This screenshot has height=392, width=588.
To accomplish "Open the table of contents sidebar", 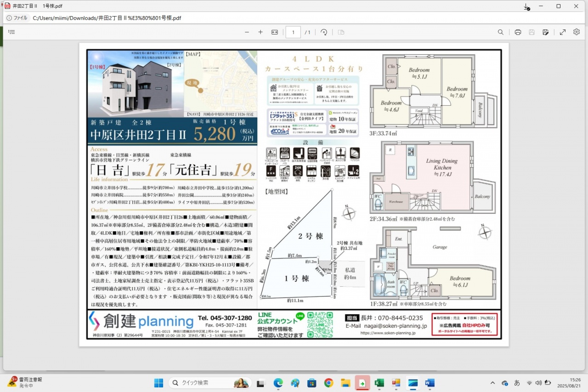I will click(11, 32).
